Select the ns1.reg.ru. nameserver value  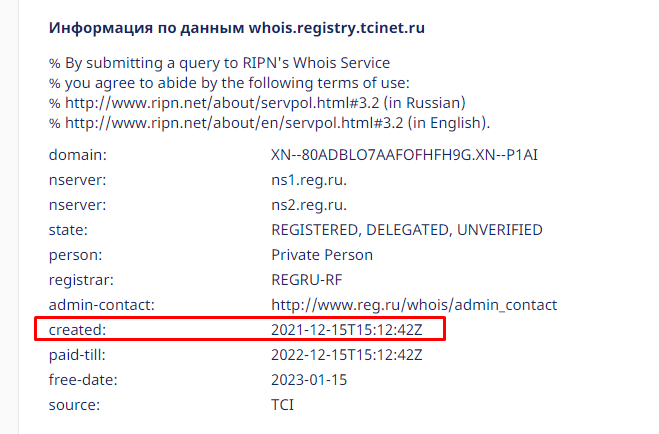click(x=309, y=180)
